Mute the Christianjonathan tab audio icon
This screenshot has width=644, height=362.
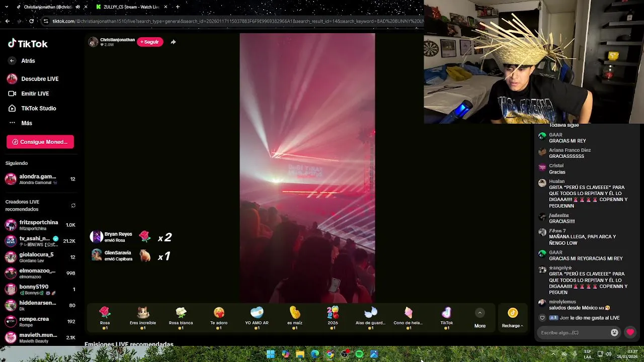[77, 7]
